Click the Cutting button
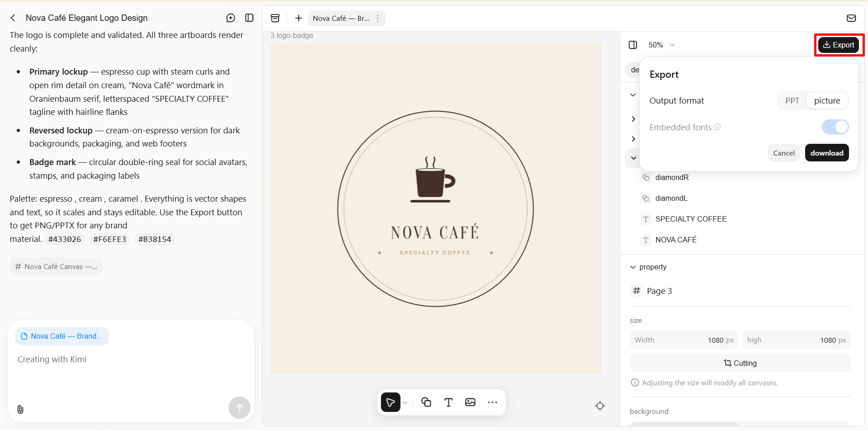The height and width of the screenshot is (430, 868). pyautogui.click(x=740, y=363)
